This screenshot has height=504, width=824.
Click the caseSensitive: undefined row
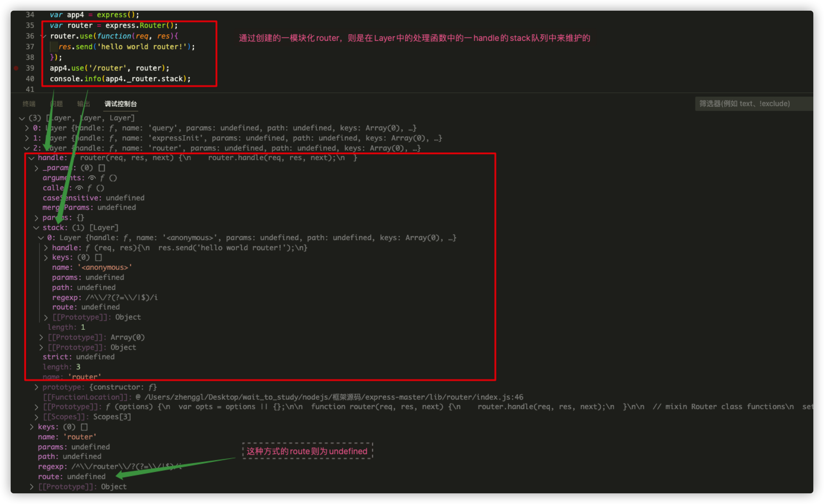pos(93,198)
